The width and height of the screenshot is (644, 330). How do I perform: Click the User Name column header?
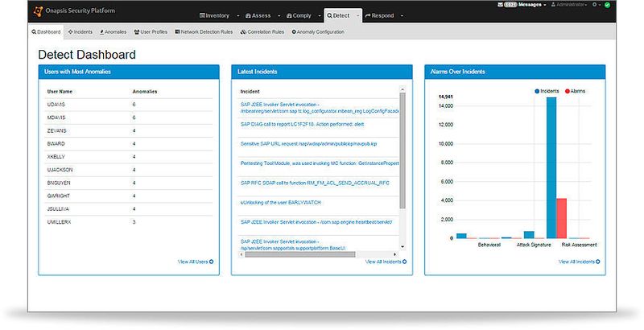(x=60, y=92)
